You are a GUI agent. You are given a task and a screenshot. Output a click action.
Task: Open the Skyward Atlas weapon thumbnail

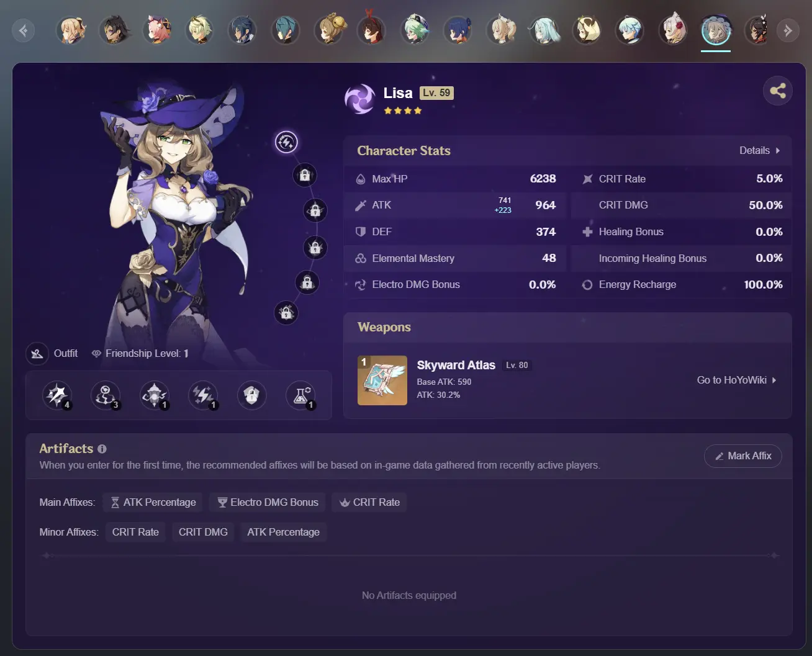point(382,380)
